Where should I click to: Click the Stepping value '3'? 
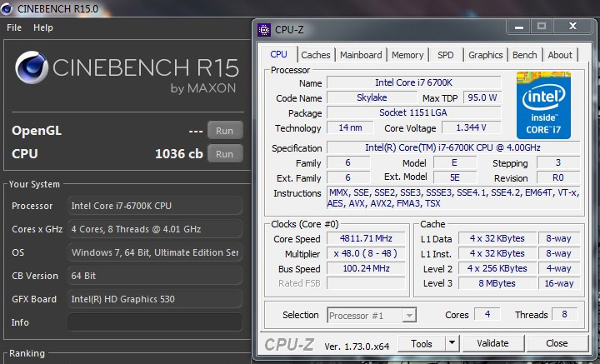pos(558,162)
